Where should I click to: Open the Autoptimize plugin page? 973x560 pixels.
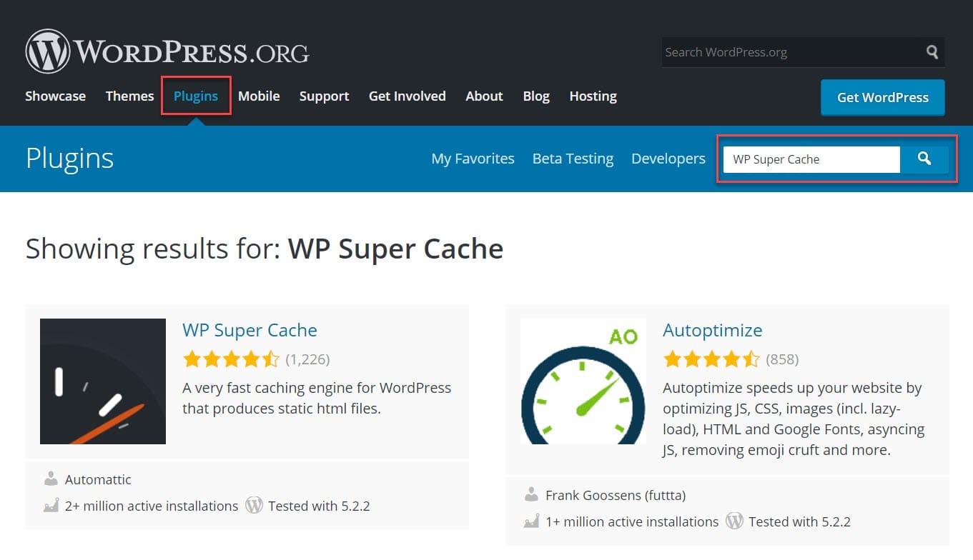click(x=712, y=330)
